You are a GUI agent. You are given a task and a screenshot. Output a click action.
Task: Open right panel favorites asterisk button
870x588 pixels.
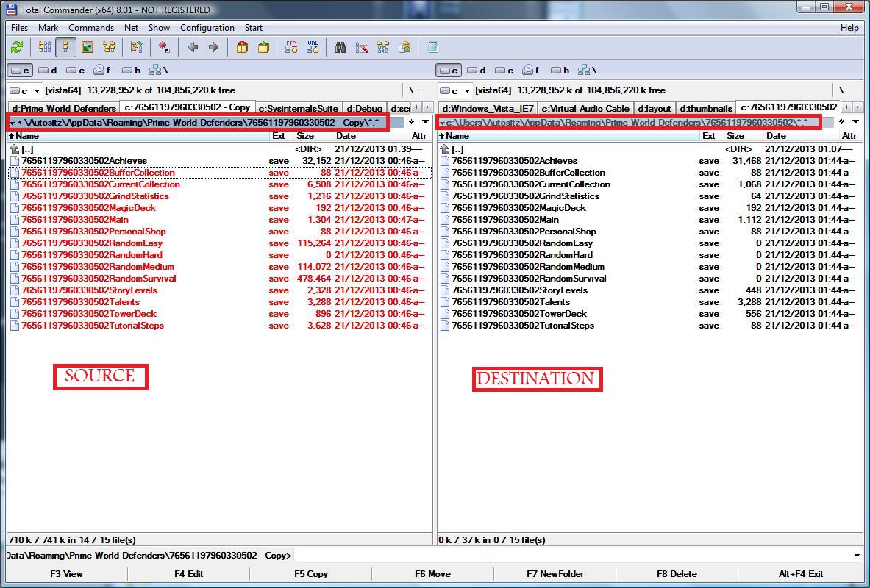pyautogui.click(x=841, y=122)
